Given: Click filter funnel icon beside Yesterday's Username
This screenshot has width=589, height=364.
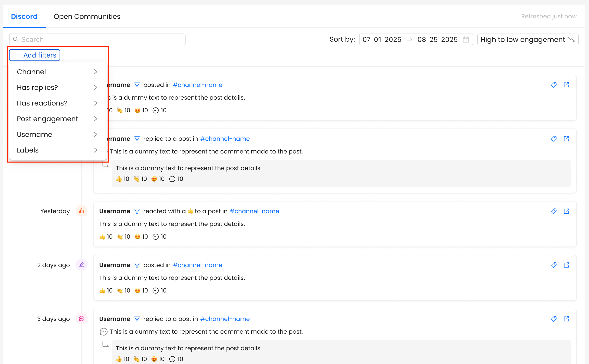Looking at the screenshot, I should (137, 211).
